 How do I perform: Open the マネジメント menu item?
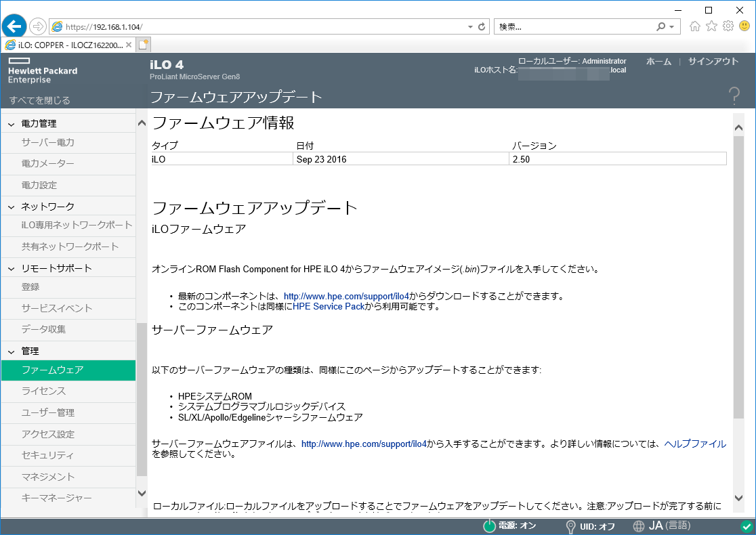tap(68, 477)
